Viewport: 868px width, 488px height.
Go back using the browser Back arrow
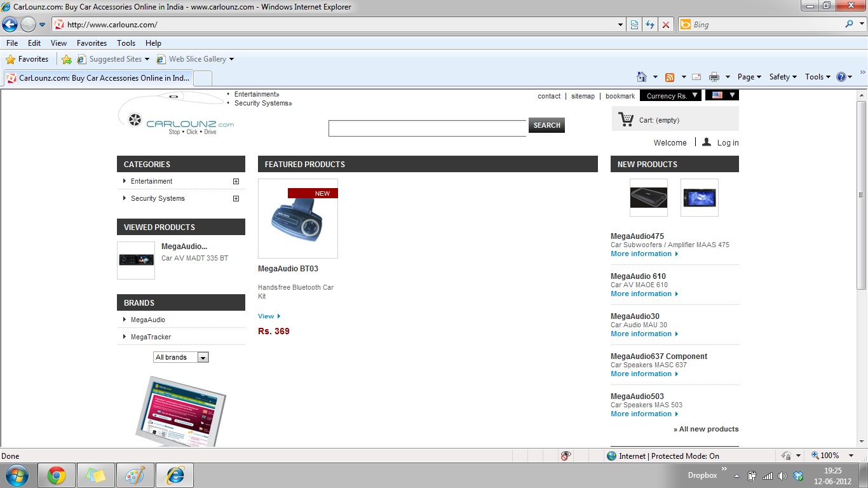pyautogui.click(x=10, y=25)
